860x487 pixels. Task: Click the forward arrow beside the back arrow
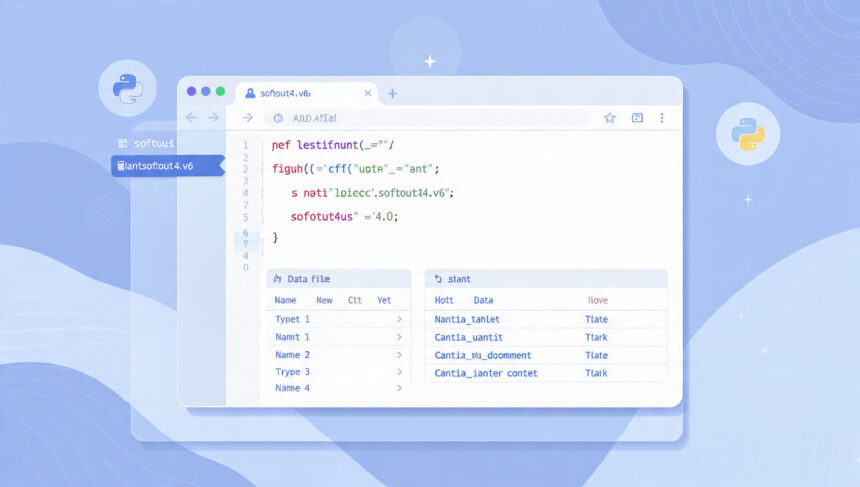pos(213,117)
